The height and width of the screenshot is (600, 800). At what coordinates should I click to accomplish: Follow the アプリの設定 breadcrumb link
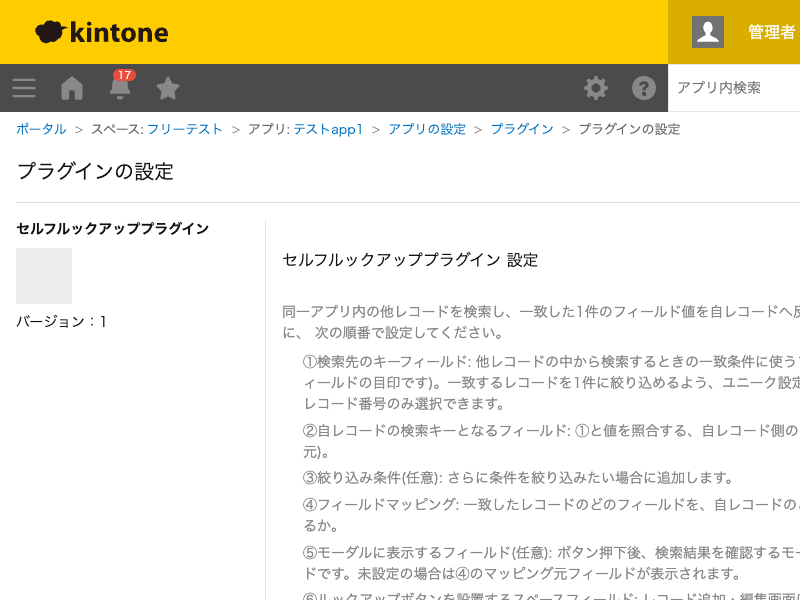(427, 129)
